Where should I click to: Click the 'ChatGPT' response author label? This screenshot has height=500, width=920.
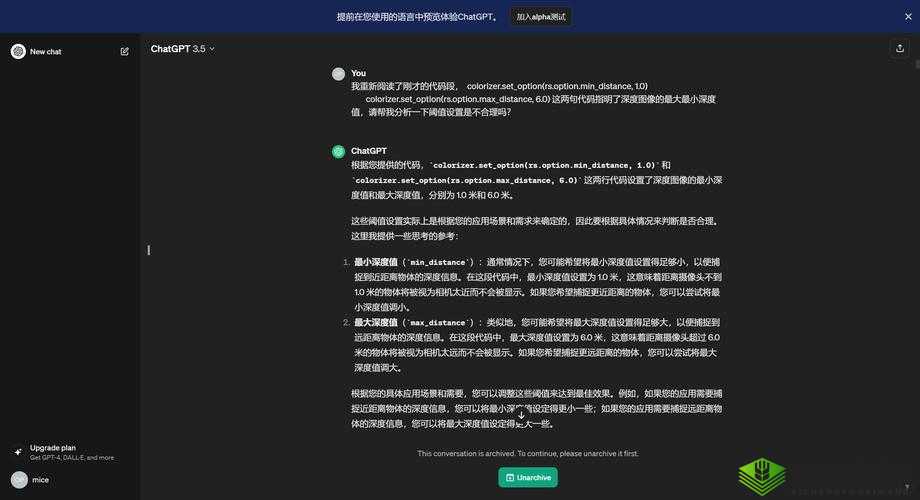pyautogui.click(x=368, y=151)
